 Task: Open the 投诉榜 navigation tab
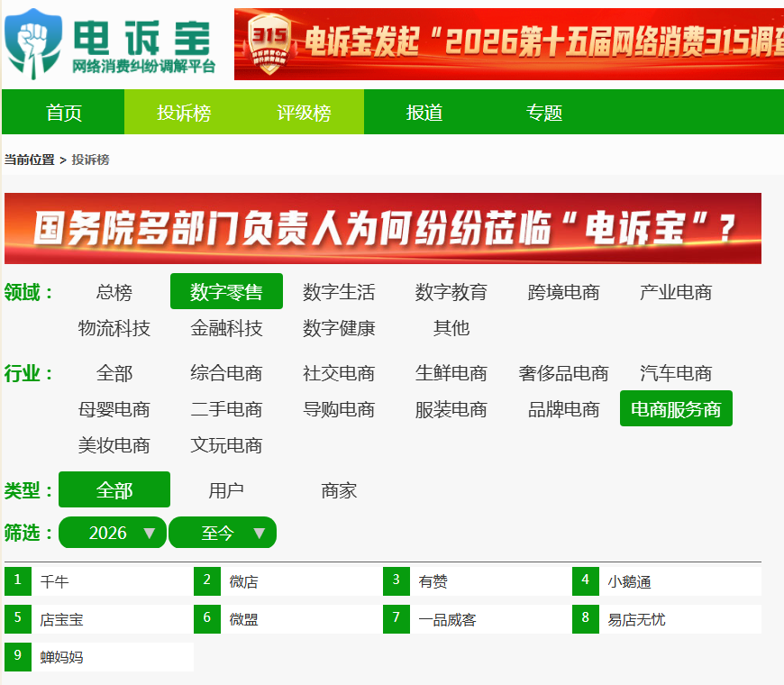(x=184, y=112)
